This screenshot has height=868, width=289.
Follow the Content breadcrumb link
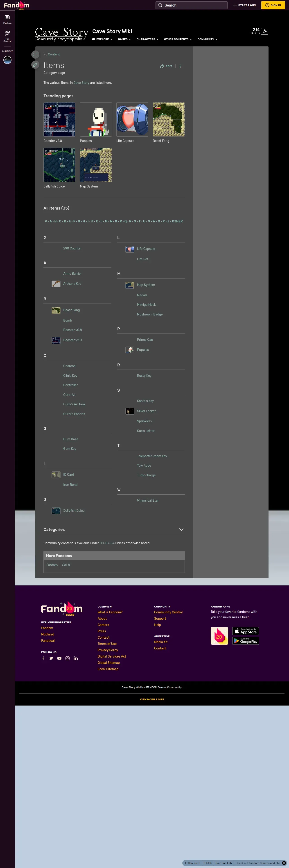coord(54,54)
